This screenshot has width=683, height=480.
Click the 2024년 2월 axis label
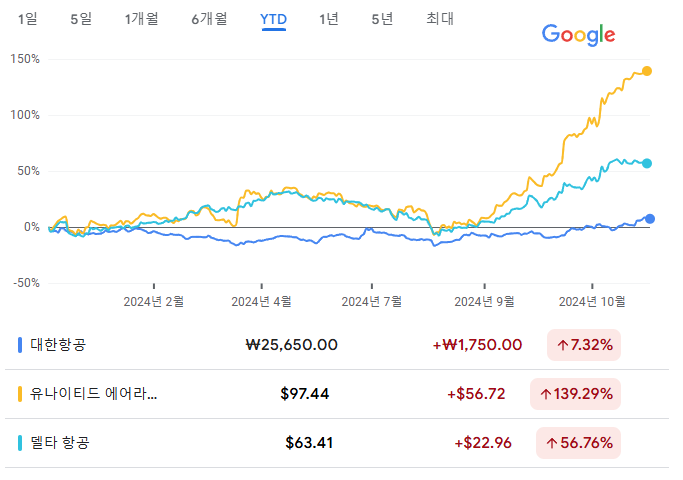154,301
